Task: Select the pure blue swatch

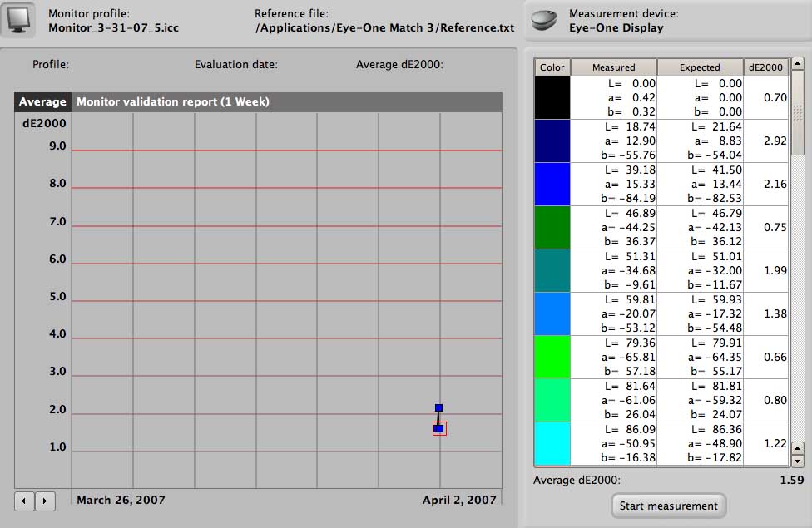Action: click(x=552, y=185)
